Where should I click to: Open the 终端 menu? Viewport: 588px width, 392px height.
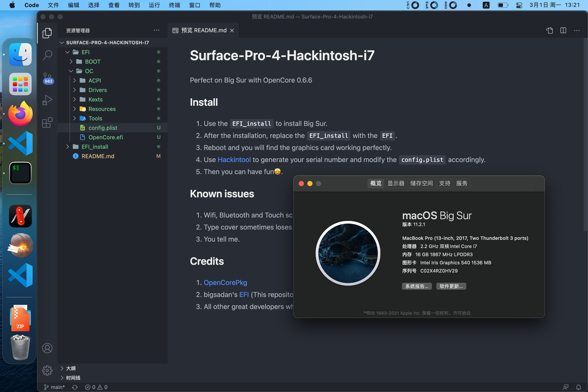click(175, 5)
